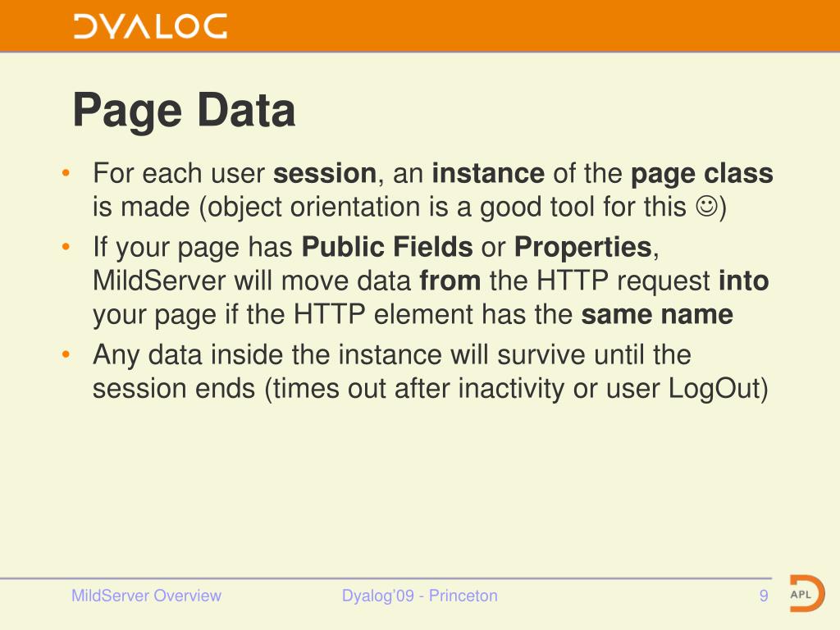The image size is (840, 630).
Task: Click the smiley face symbol
Action: (706, 207)
